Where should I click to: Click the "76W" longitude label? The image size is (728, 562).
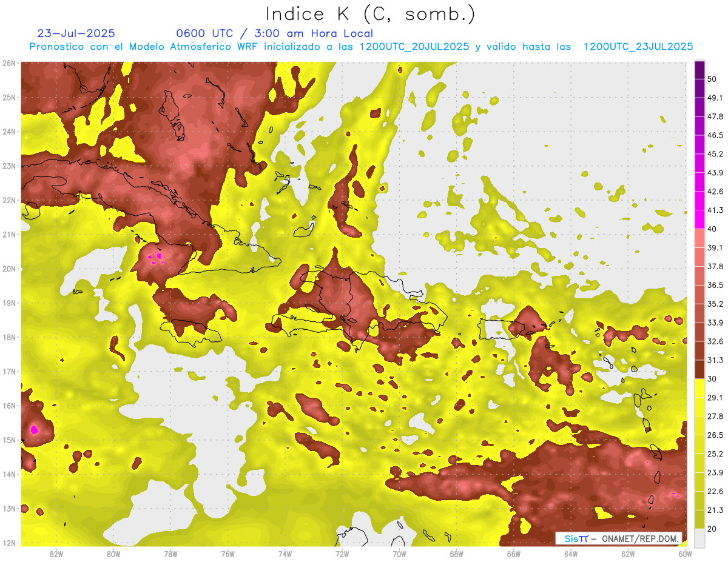[228, 554]
